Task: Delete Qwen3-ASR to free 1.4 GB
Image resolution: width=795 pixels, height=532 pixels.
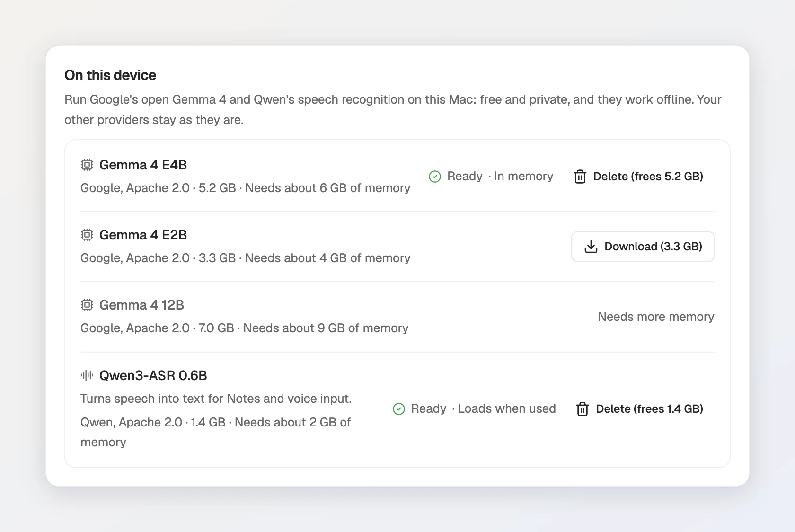Action: coord(640,409)
